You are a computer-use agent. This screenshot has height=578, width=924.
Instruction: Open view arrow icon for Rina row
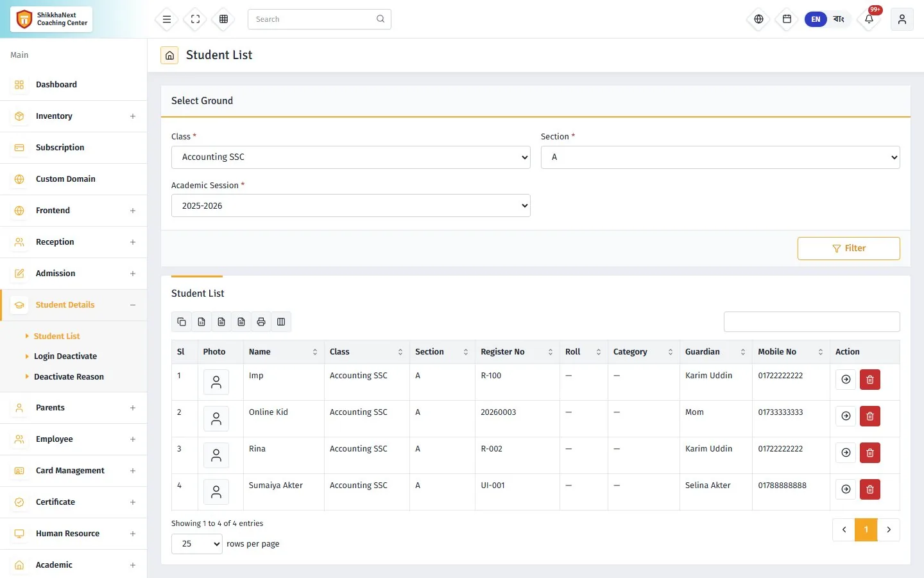846,453
